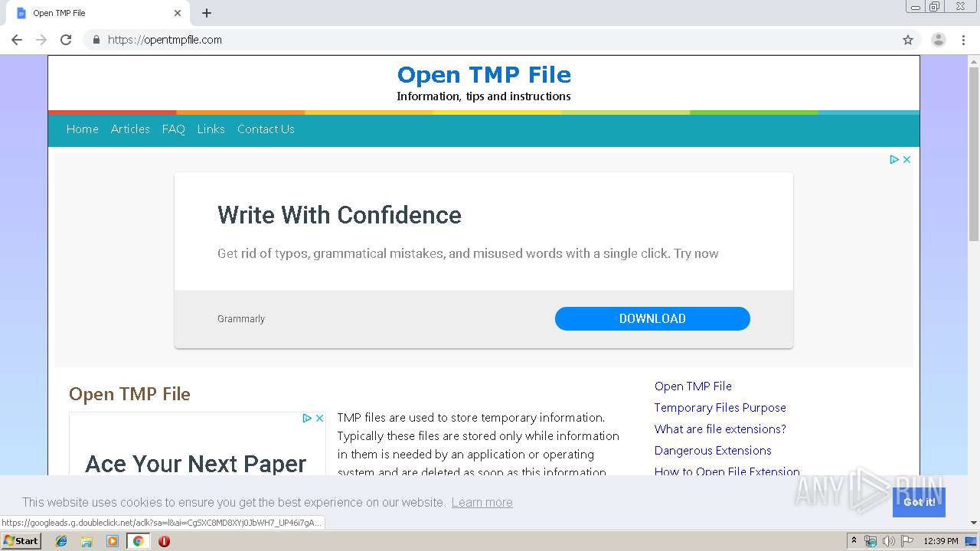Click the network tray icon
The width and height of the screenshot is (980, 551).
coord(871,541)
